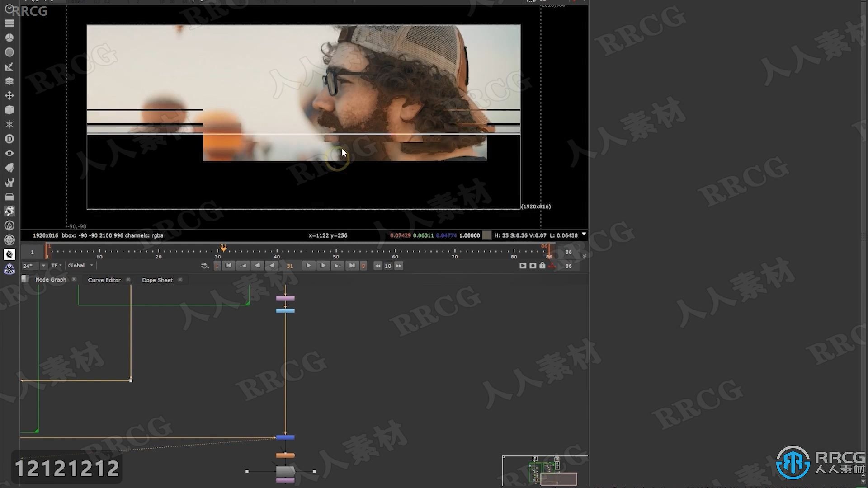Open the Views nodes menu (eye icon)

(x=9, y=153)
